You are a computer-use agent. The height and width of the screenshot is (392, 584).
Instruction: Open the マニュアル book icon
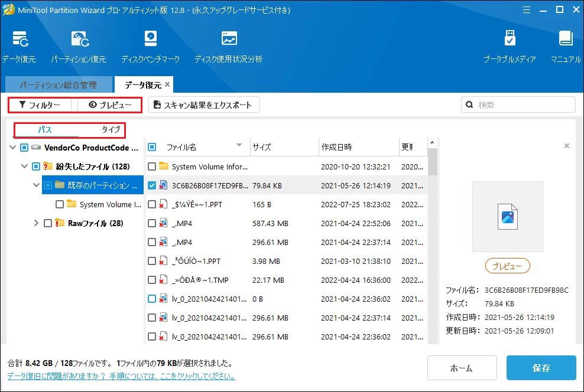(x=566, y=38)
